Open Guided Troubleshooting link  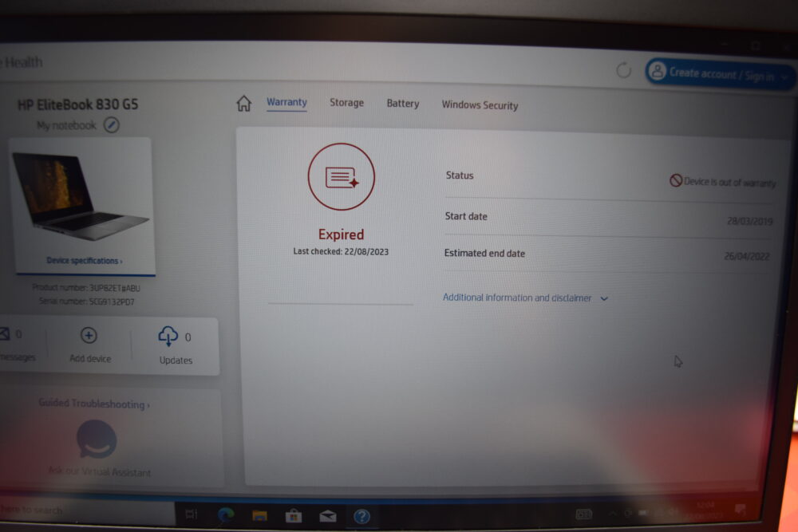click(94, 404)
